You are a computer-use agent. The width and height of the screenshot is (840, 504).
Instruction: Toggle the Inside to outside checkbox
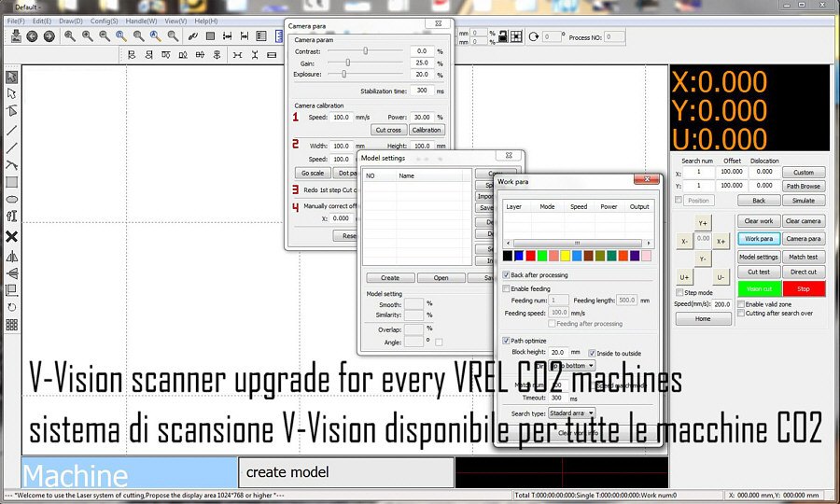click(592, 354)
